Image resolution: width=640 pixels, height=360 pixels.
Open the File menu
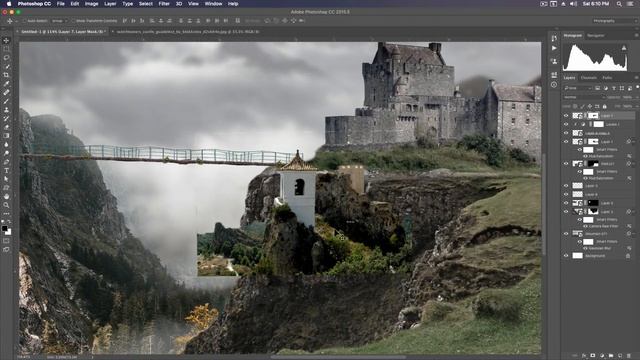[60, 4]
